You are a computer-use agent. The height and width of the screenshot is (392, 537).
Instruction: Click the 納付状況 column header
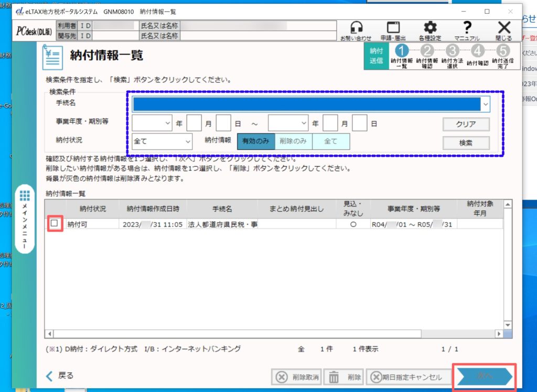pyautogui.click(x=92, y=209)
